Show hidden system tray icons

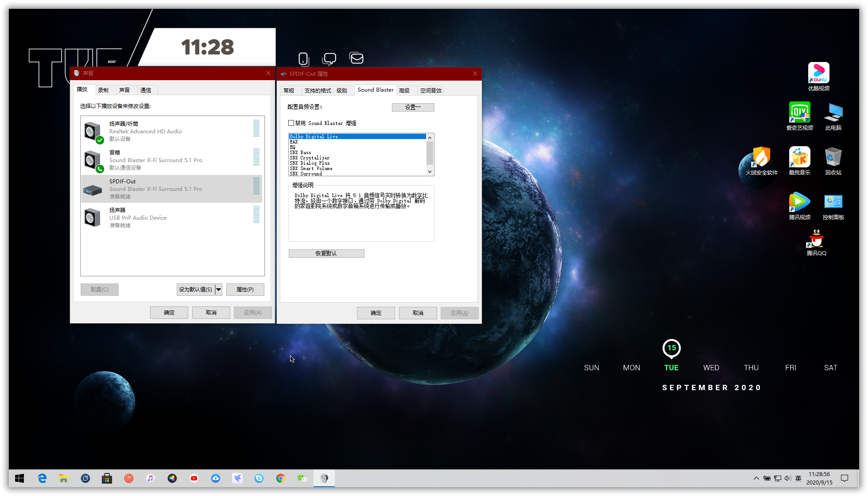pyautogui.click(x=756, y=478)
